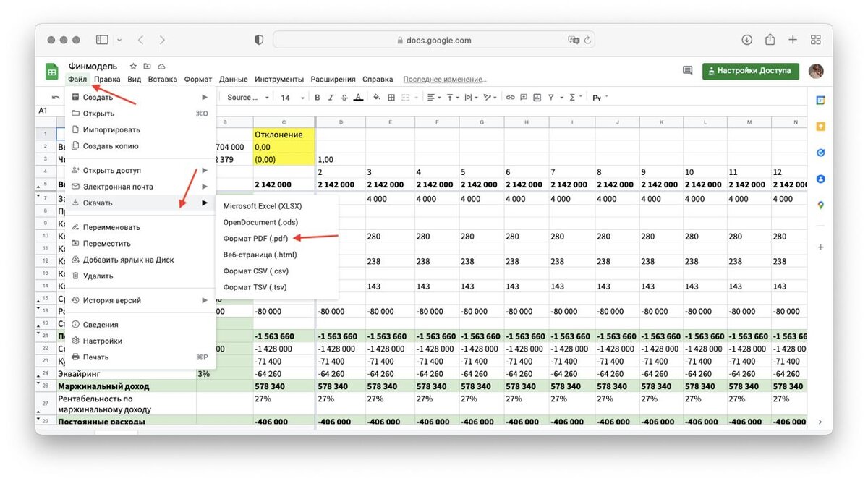
Task: Collapse side panel with bottom chevron
Action: click(x=820, y=422)
